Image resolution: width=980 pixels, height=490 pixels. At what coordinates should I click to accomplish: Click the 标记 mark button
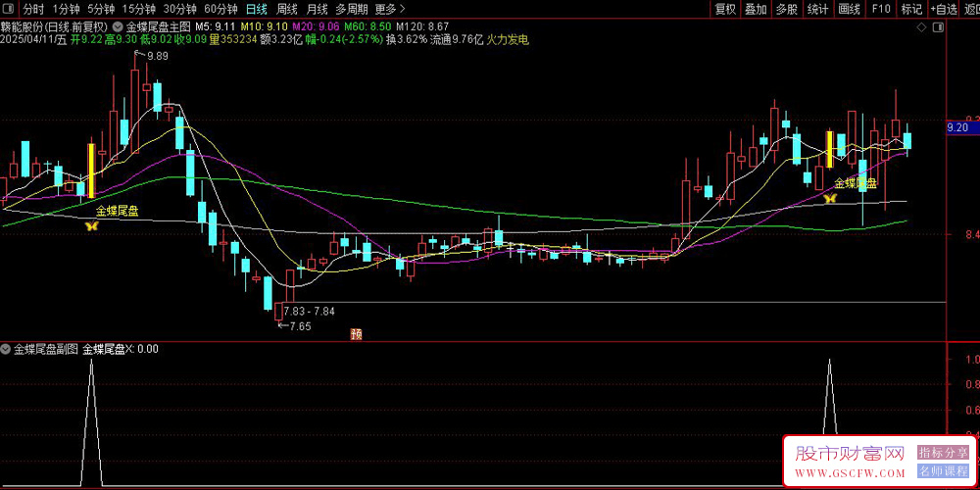click(x=911, y=9)
